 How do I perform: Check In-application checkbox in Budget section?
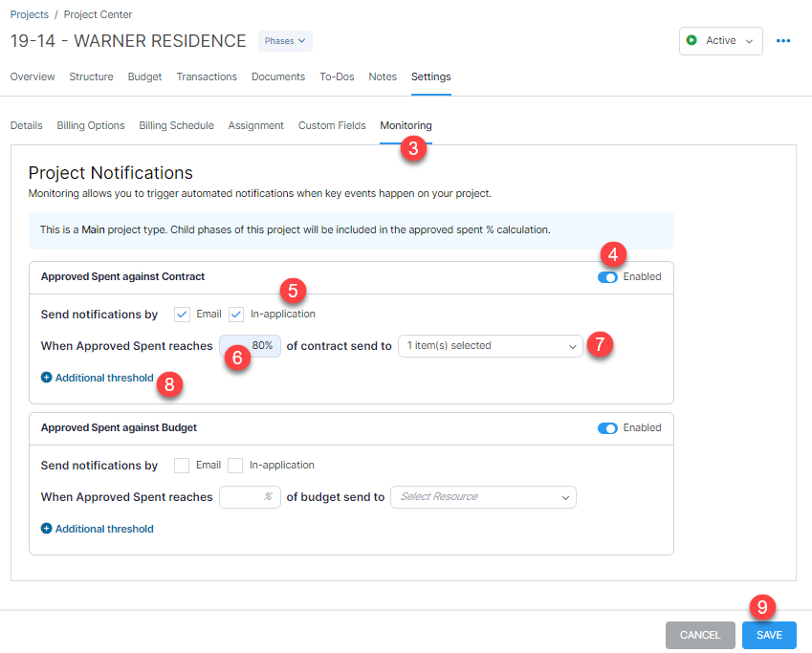(235, 466)
